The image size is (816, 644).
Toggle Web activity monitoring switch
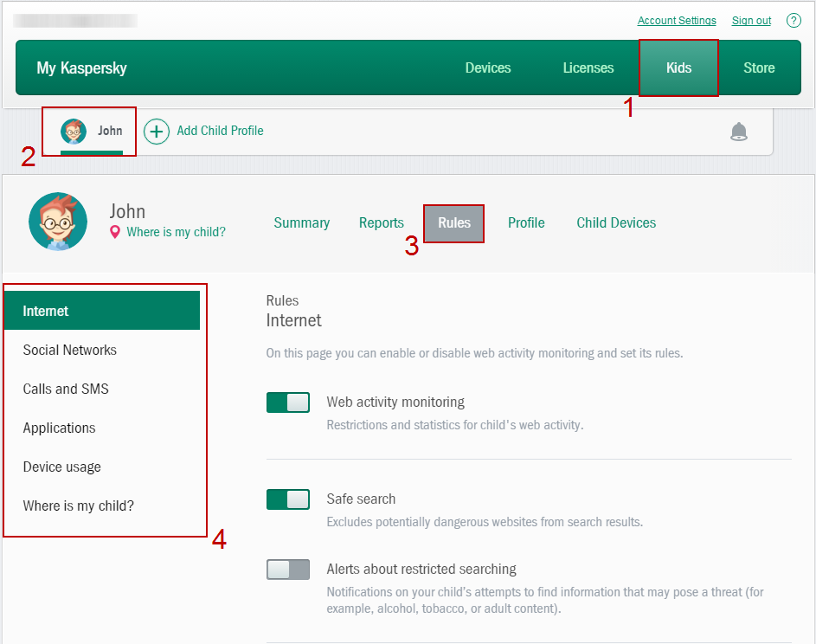pyautogui.click(x=288, y=402)
